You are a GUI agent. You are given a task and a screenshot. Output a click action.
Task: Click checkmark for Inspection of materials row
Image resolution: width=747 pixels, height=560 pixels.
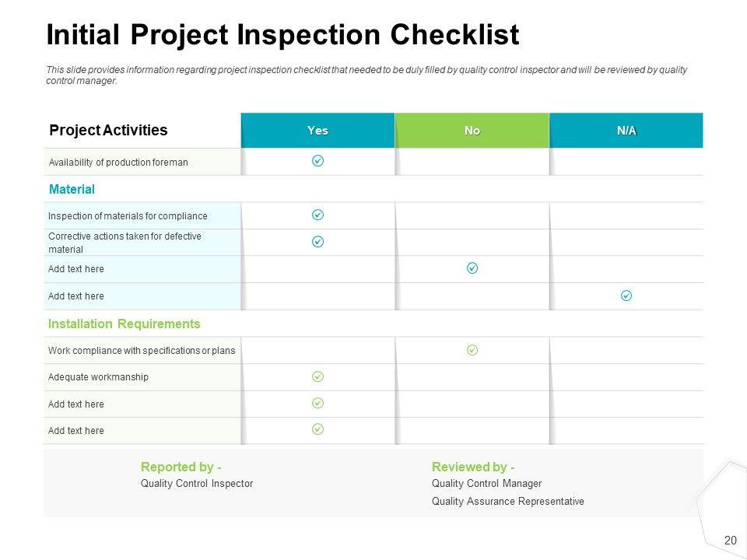click(317, 215)
